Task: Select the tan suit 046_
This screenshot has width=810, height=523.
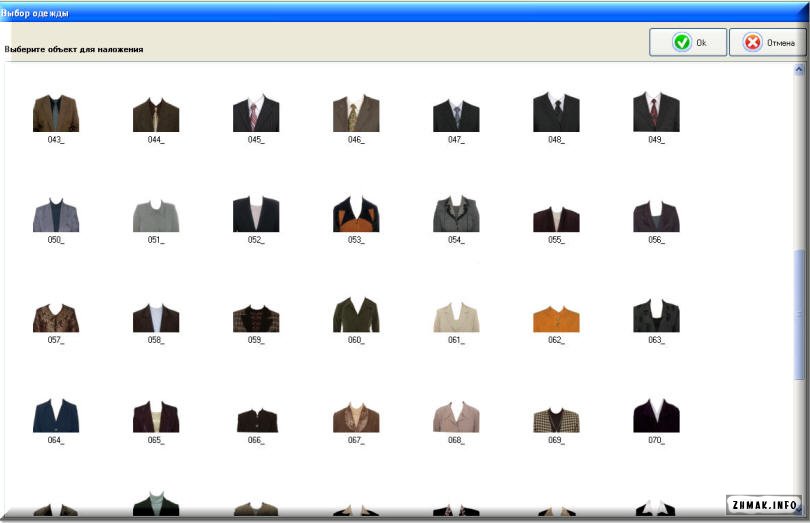Action: [x=356, y=113]
